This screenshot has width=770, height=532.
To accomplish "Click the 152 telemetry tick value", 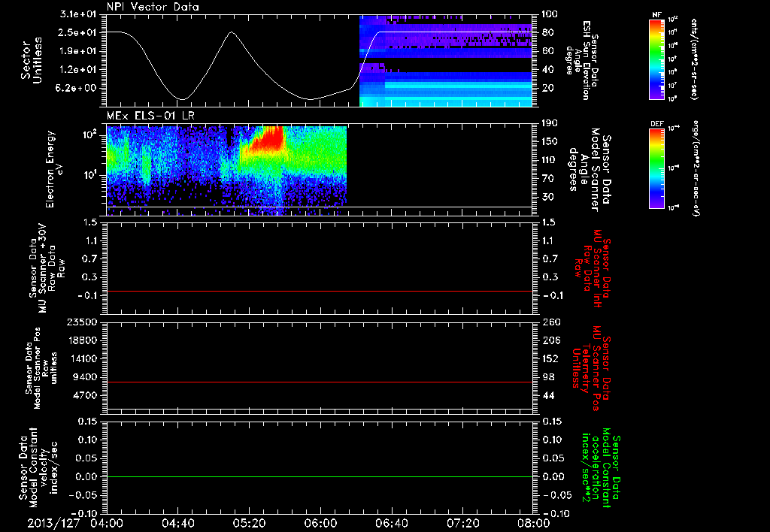I will [x=550, y=358].
